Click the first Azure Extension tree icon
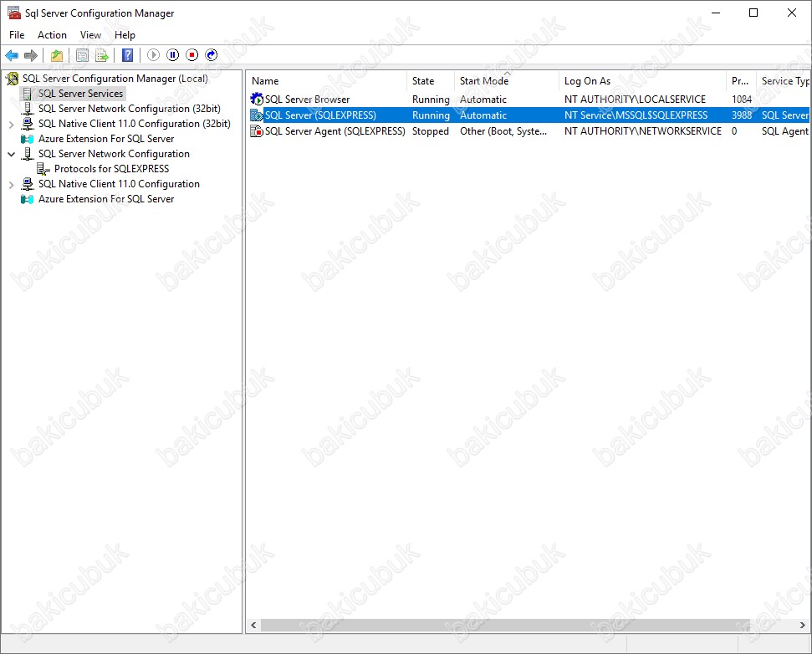Screen dimensions: 812x654 pyautogui.click(x=27, y=139)
